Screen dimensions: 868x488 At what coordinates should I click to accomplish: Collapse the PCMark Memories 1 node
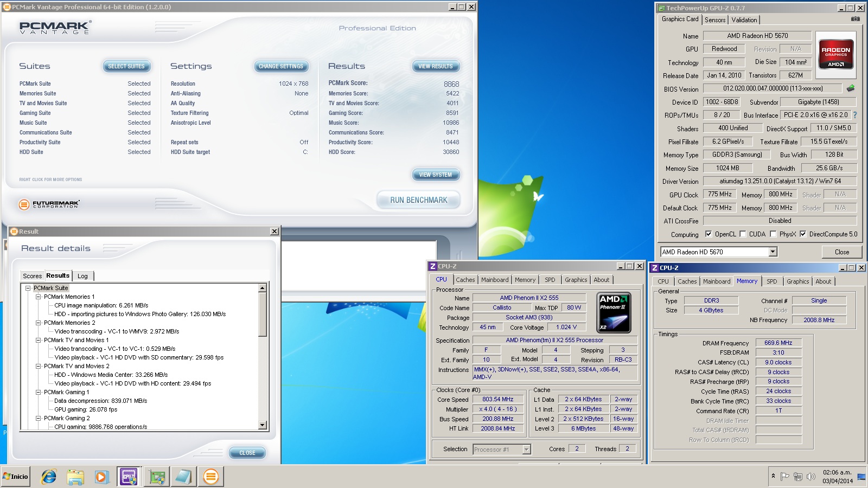[38, 297]
